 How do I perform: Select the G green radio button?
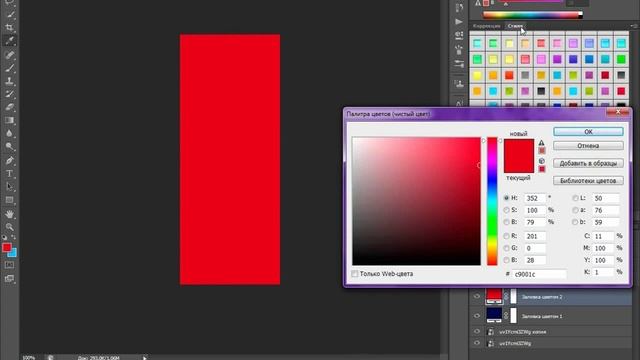506,248
